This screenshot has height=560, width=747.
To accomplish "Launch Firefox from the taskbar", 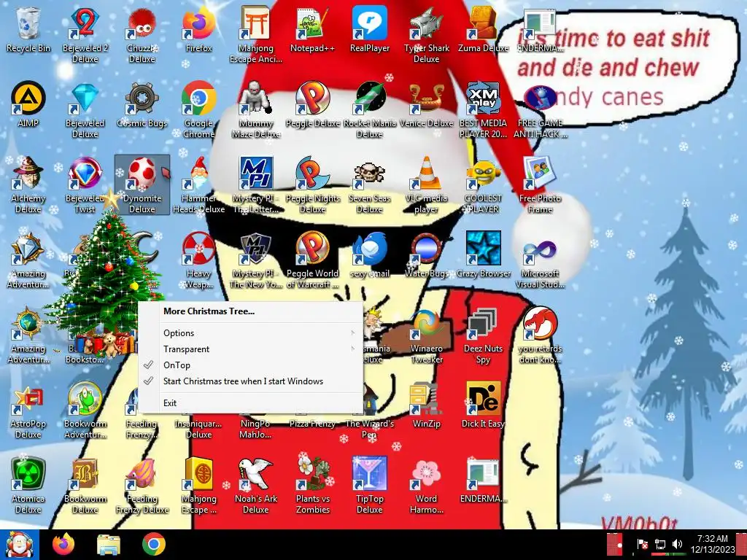I will [x=63, y=545].
